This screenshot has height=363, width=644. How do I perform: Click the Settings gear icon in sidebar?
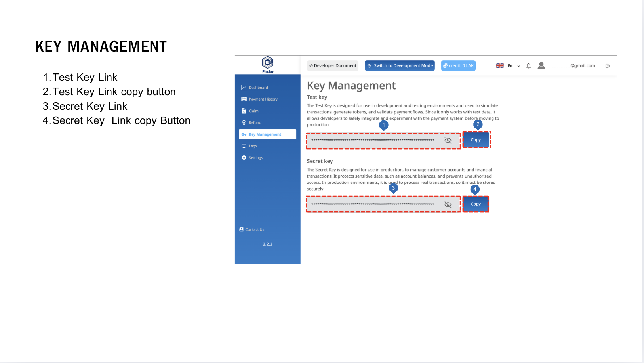click(x=244, y=158)
